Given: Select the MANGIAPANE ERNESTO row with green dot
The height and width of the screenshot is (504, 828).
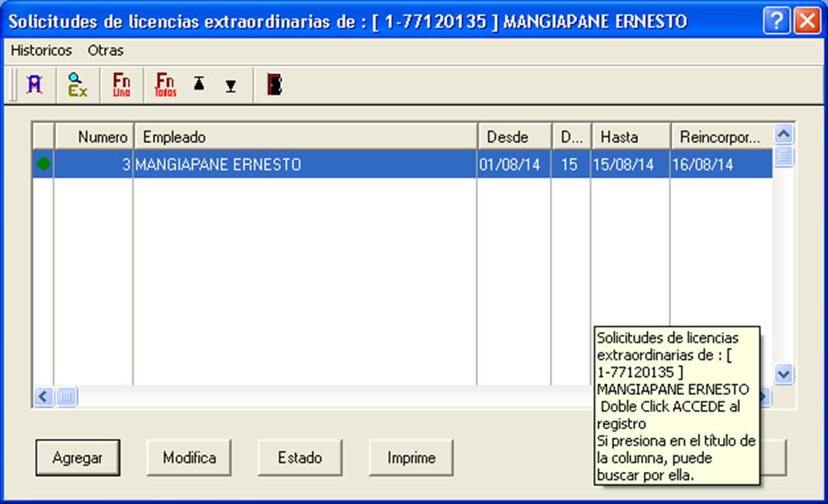Looking at the screenshot, I should point(402,164).
